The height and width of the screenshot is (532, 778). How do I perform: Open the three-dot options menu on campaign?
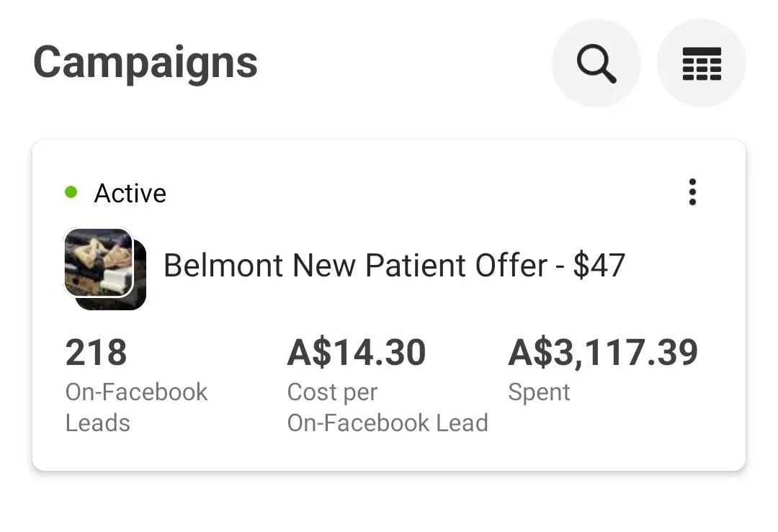tap(692, 192)
